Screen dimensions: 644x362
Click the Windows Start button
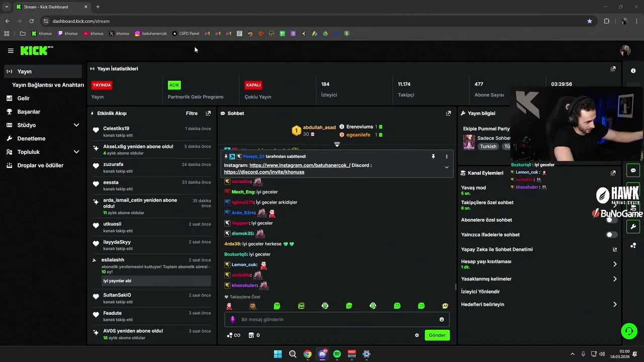pos(278,354)
